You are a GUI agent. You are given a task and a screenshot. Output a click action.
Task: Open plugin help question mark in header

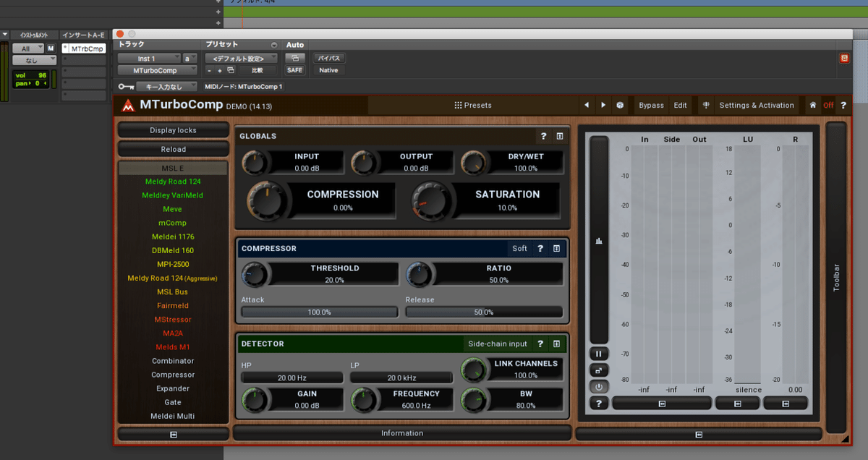(843, 106)
